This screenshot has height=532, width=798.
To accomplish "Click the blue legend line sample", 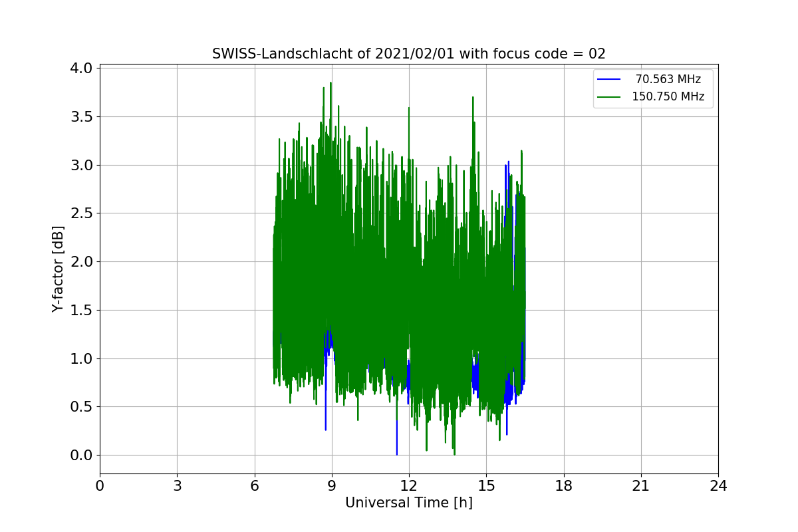I will pos(609,80).
